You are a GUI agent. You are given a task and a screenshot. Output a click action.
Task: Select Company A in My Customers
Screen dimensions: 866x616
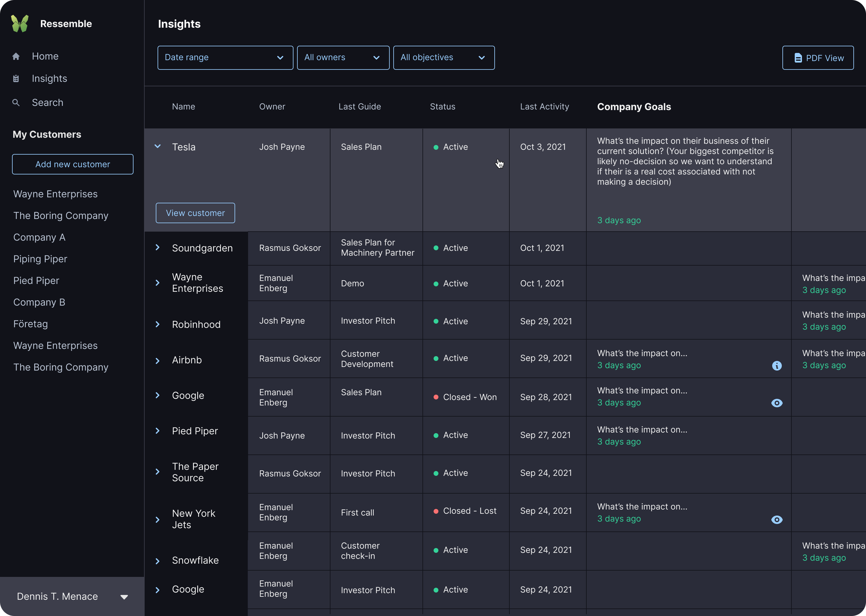click(39, 237)
